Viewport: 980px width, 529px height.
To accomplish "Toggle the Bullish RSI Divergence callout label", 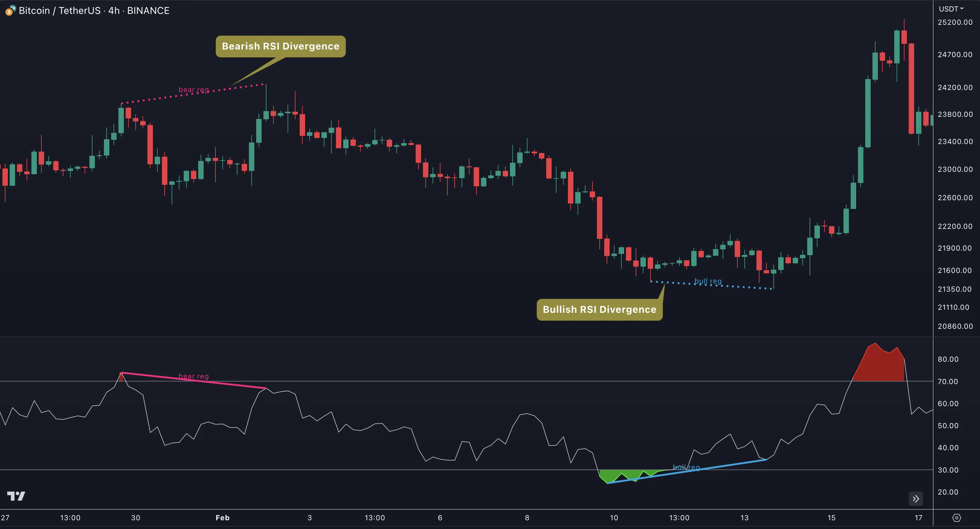I will (600, 309).
